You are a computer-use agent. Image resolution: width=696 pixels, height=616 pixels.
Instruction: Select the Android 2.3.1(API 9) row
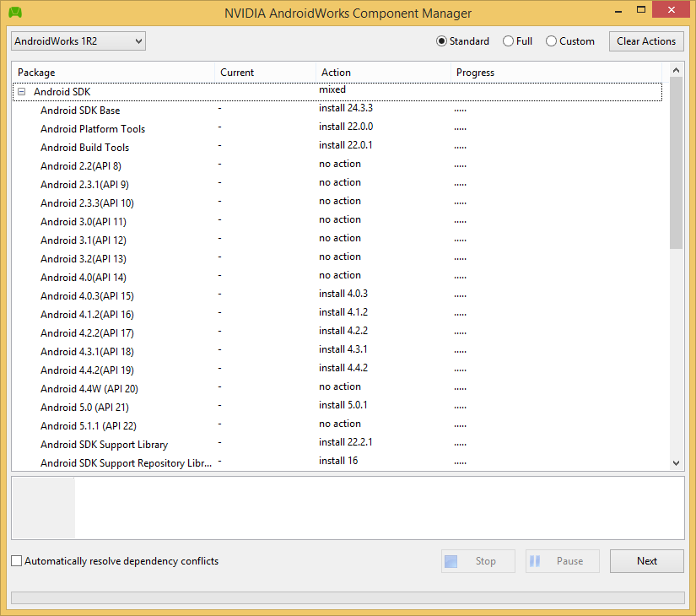coord(337,184)
